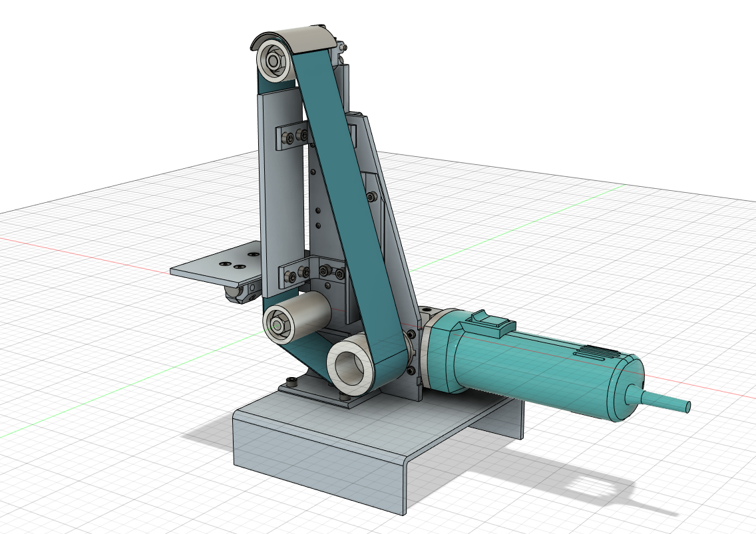Select the curved belt guard above top wheel
This screenshot has height=534, width=756.
[295, 39]
